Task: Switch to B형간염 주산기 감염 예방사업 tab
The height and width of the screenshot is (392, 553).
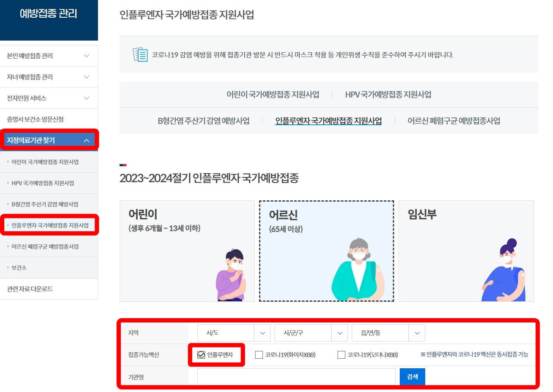Action: 204,121
